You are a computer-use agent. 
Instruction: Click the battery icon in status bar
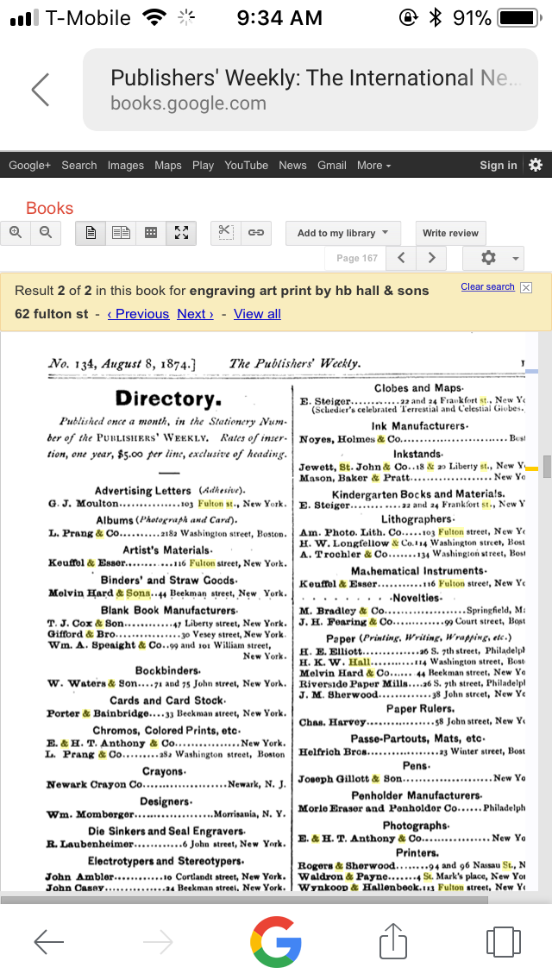click(x=519, y=17)
